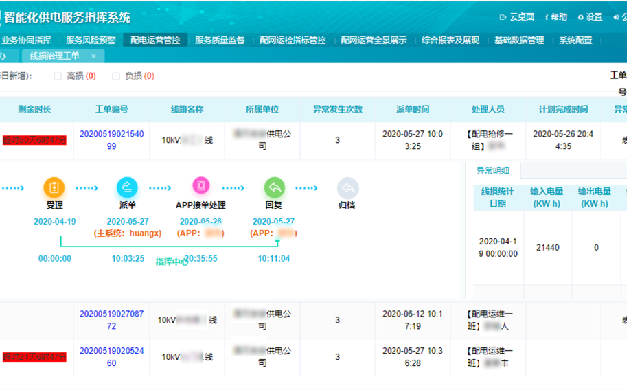Open 帮助 in the header
The image size is (627, 390).
pos(556,17)
